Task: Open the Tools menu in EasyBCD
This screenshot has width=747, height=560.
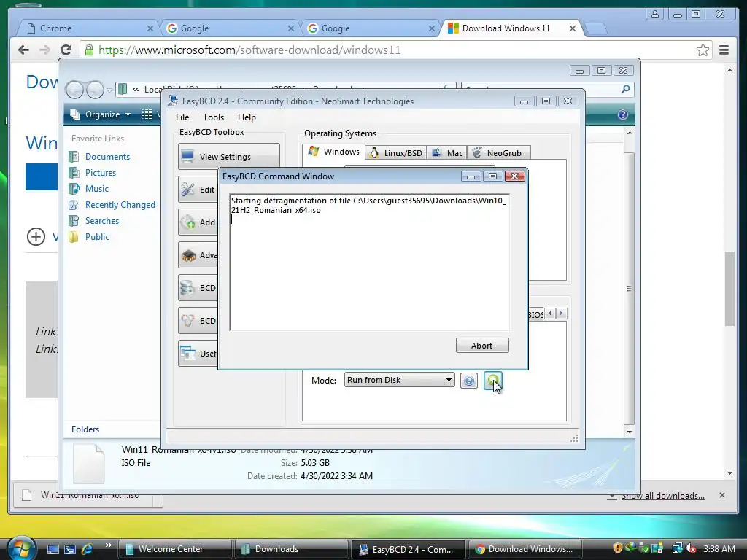Action: [x=213, y=117]
